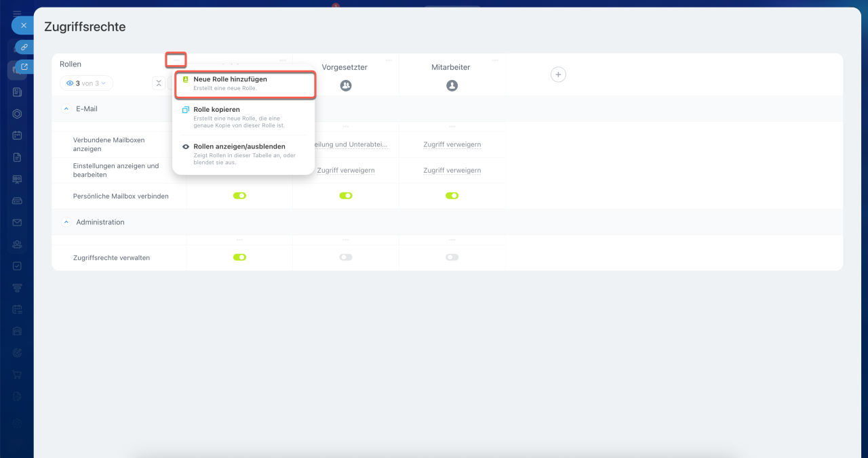The image size is (868, 458).
Task: Click the Mitarbeiter role user avatar icon
Action: tap(452, 86)
